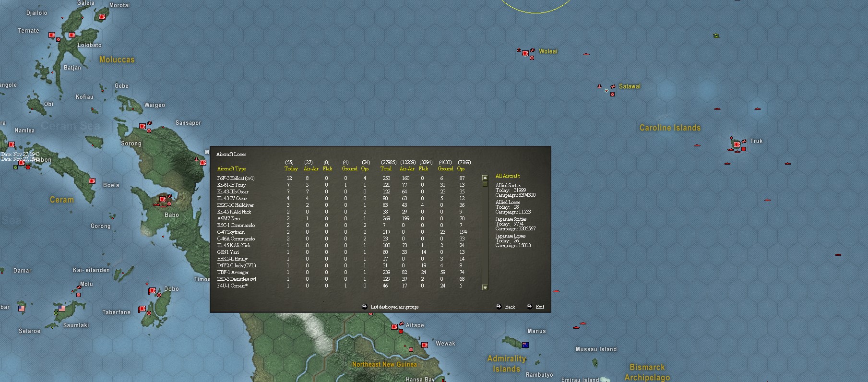Image resolution: width=868 pixels, height=382 pixels.
Task: Click the scrollbar thumb in the losses list
Action: (x=485, y=183)
